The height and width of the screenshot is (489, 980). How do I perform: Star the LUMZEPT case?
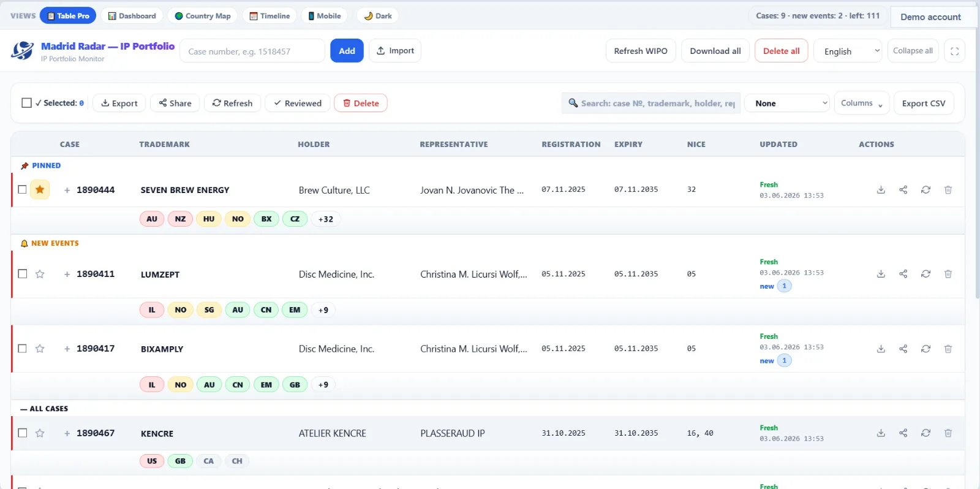pos(40,274)
